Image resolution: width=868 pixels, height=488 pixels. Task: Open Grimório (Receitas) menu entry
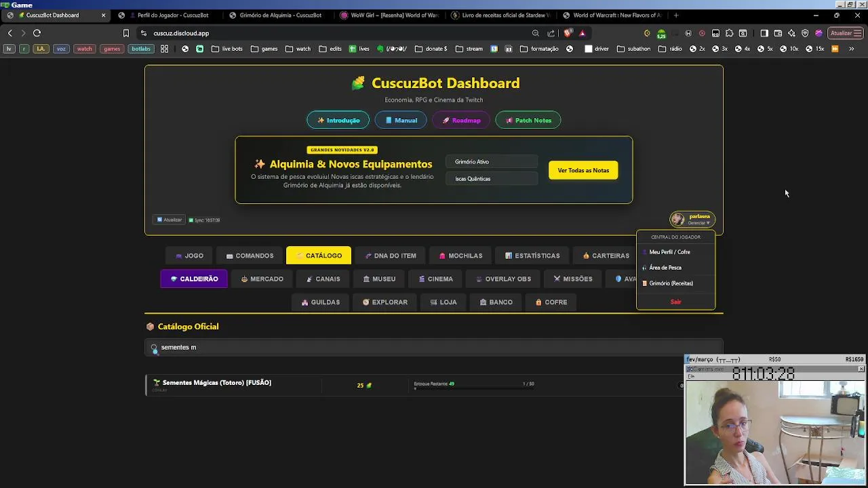(675, 283)
